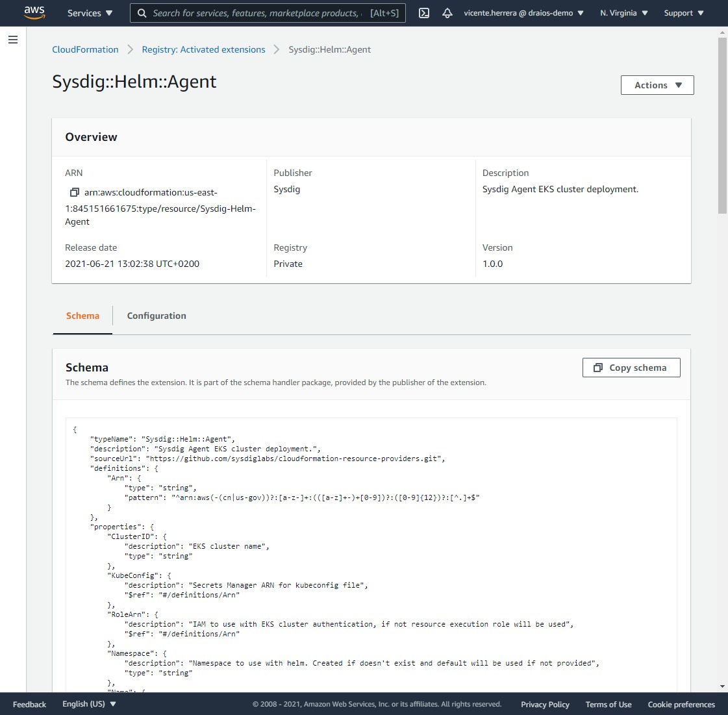Open Registry: Activated extensions breadcrumb

[x=203, y=49]
